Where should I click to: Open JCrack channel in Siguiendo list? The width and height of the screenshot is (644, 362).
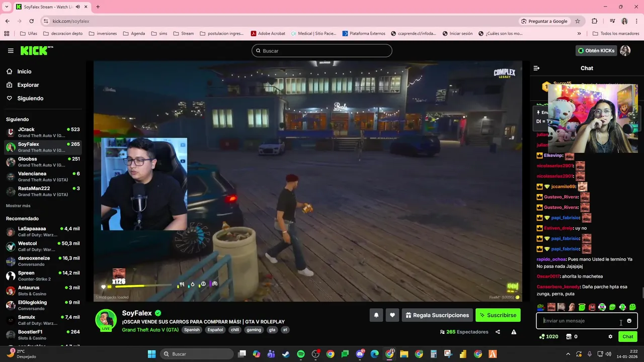[43, 132]
